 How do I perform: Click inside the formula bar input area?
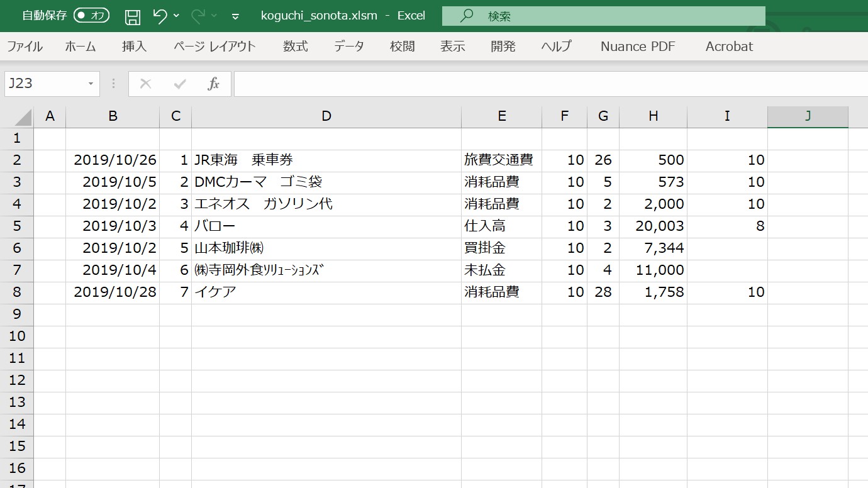(x=550, y=84)
